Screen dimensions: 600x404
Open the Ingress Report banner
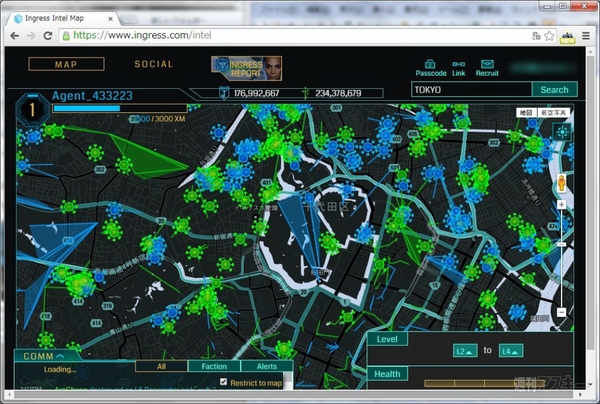click(246, 68)
